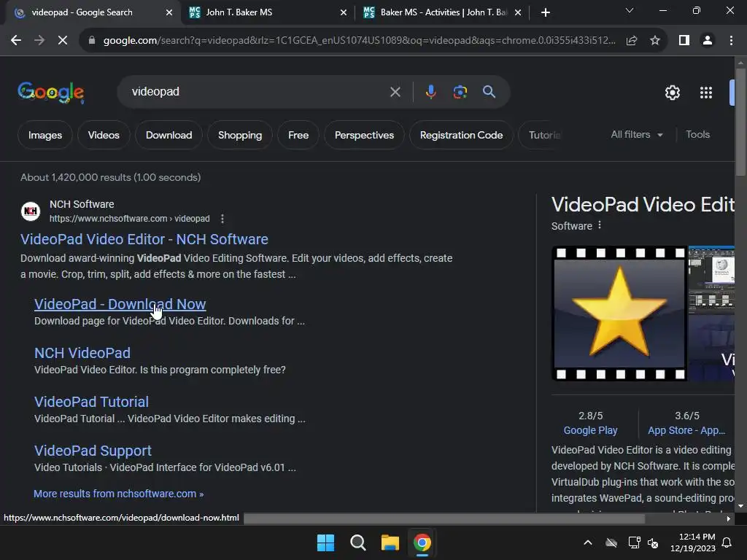Open the options dots beside Software label
The width and height of the screenshot is (747, 560).
pyautogui.click(x=600, y=225)
